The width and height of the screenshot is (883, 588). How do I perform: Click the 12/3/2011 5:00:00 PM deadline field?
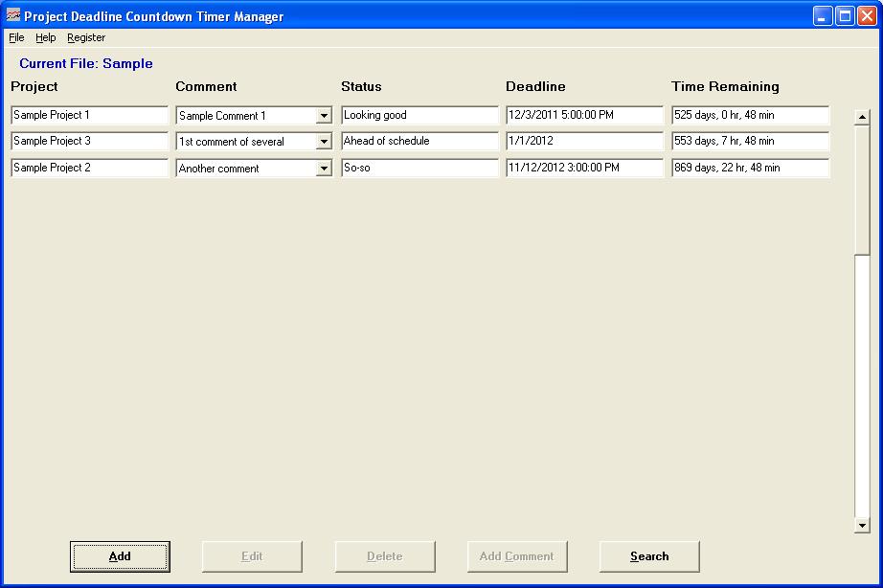click(584, 115)
